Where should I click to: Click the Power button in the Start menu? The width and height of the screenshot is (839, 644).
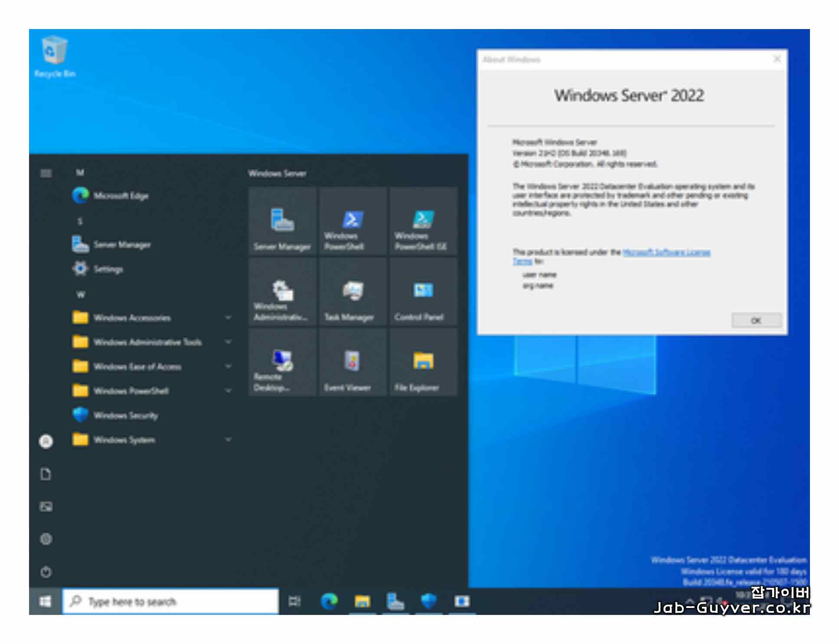pyautogui.click(x=46, y=572)
